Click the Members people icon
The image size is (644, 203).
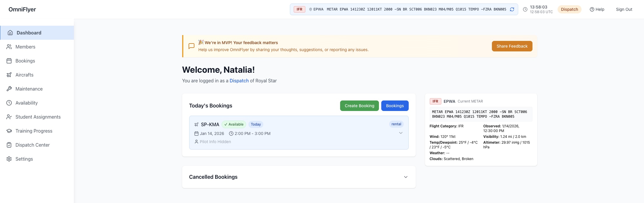point(9,47)
